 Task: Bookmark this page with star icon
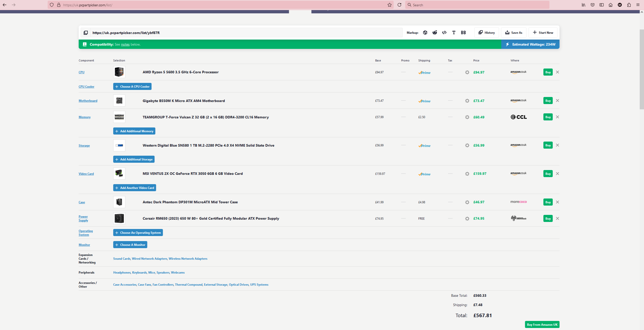389,5
